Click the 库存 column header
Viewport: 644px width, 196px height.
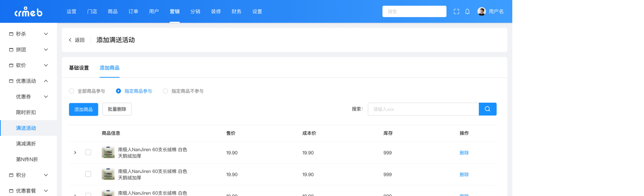(x=388, y=133)
